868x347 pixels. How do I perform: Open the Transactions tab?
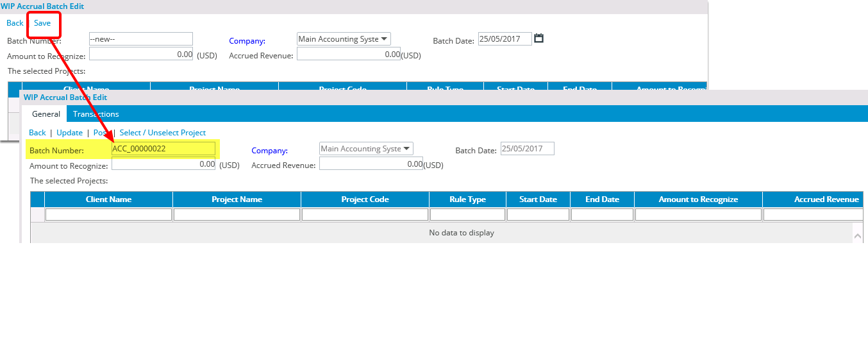[96, 114]
